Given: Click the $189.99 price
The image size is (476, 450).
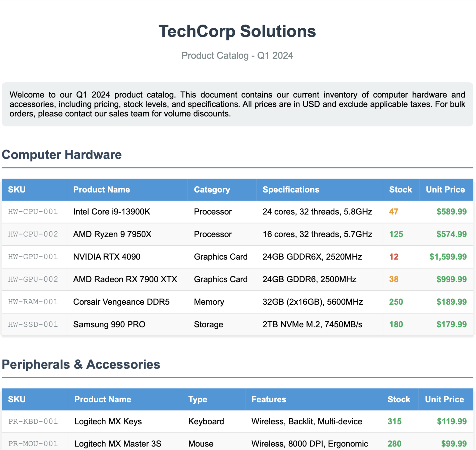Looking at the screenshot, I should (x=451, y=302).
